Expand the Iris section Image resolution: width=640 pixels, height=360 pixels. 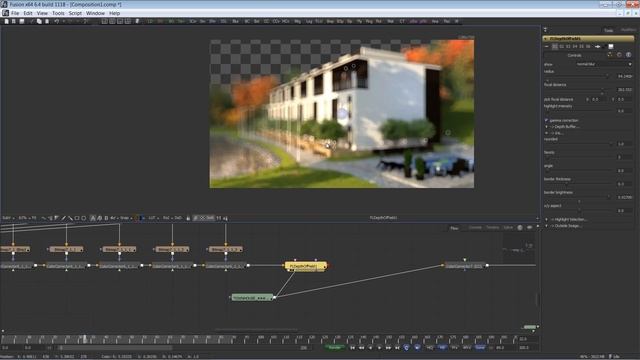coord(547,133)
